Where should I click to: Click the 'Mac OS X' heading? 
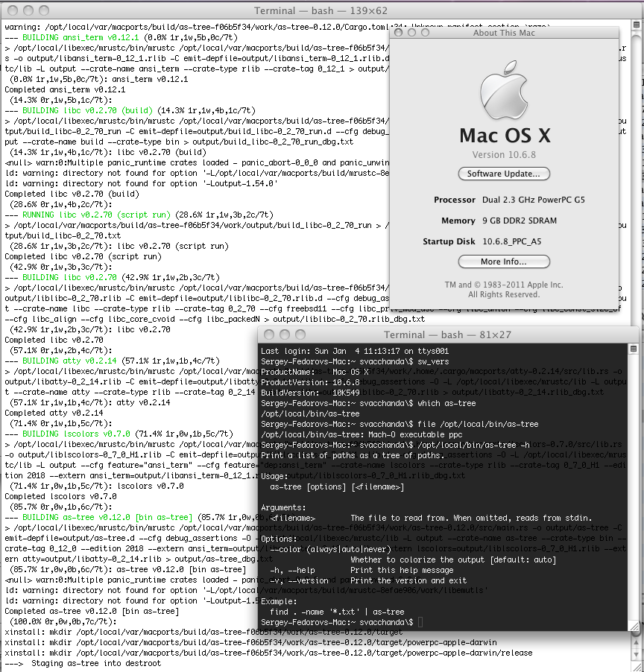[x=505, y=136]
